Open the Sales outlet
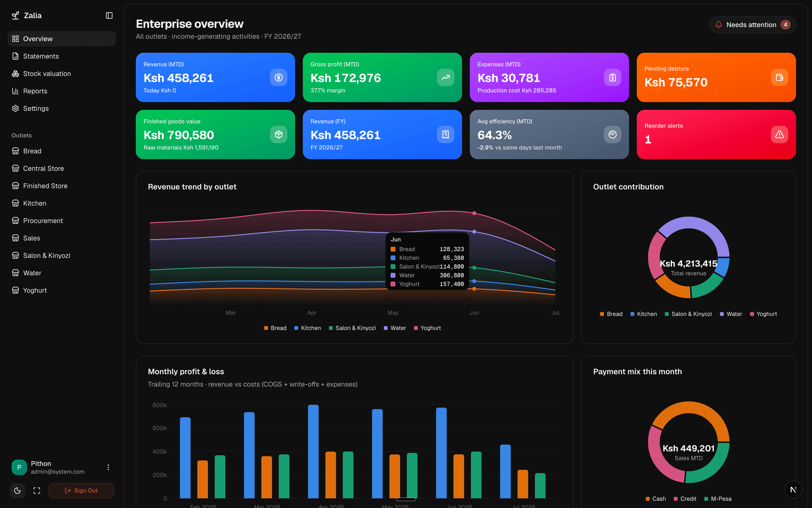Image resolution: width=812 pixels, height=508 pixels. (x=62, y=238)
